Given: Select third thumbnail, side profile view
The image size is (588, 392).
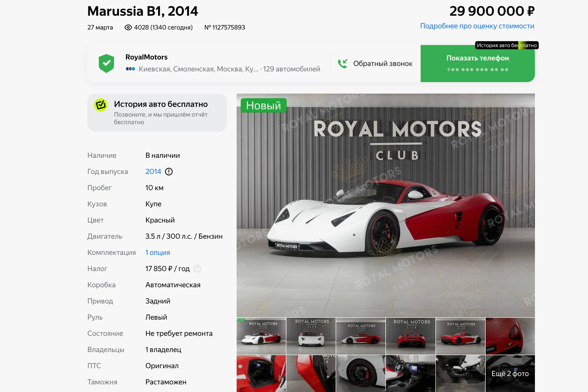Looking at the screenshot, I should [x=361, y=336].
